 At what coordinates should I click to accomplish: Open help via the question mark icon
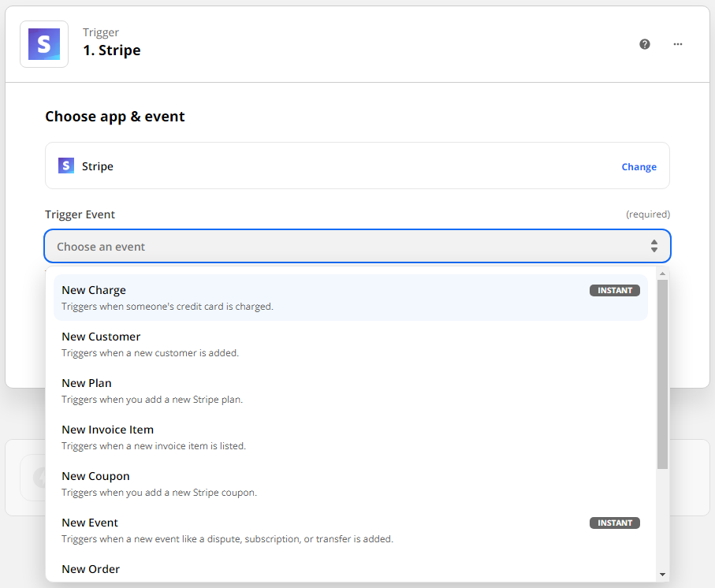coord(645,44)
